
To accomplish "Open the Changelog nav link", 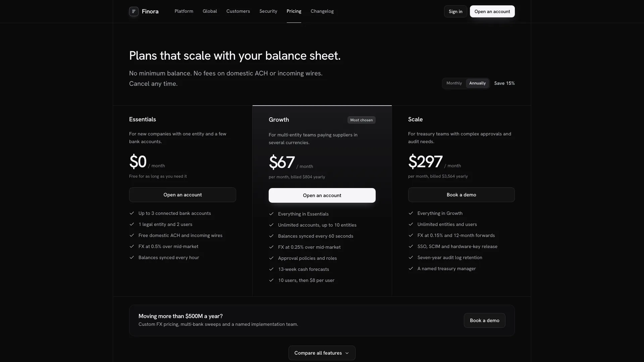I will tap(322, 11).
